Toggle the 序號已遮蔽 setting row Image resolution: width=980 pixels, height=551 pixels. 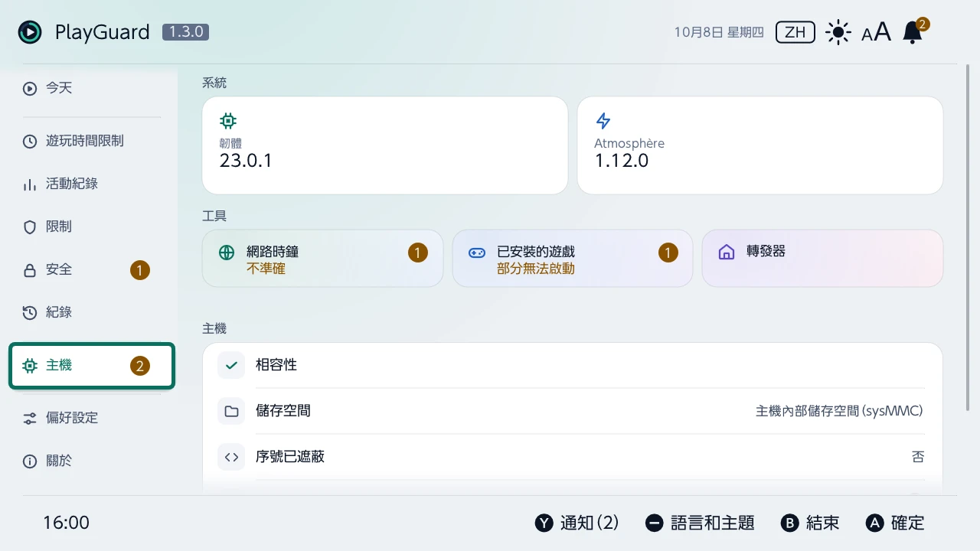click(572, 457)
